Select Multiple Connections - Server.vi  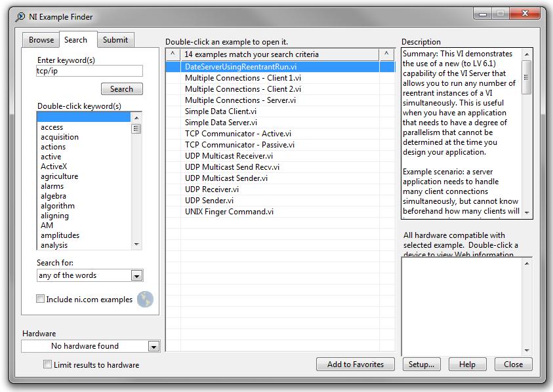280,100
